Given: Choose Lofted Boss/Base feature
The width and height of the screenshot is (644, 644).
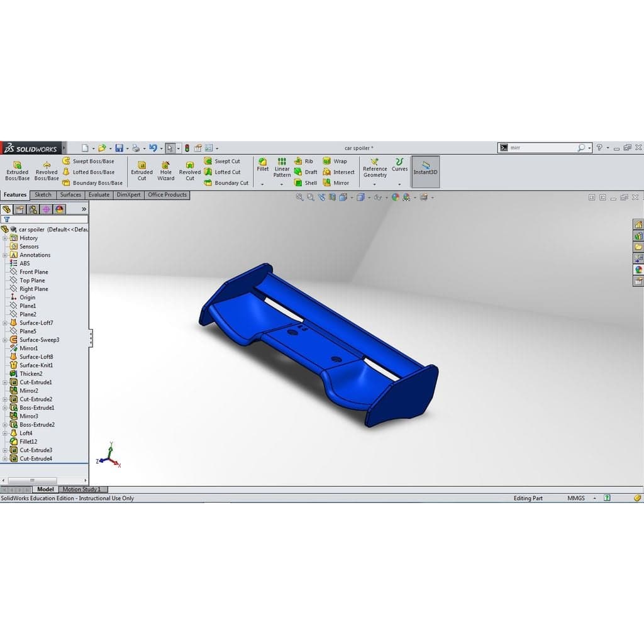Looking at the screenshot, I should [x=89, y=172].
